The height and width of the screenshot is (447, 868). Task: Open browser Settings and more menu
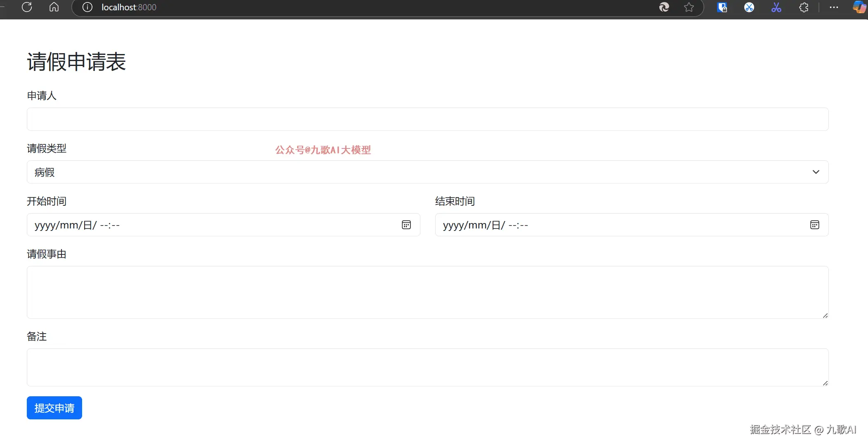tap(834, 7)
